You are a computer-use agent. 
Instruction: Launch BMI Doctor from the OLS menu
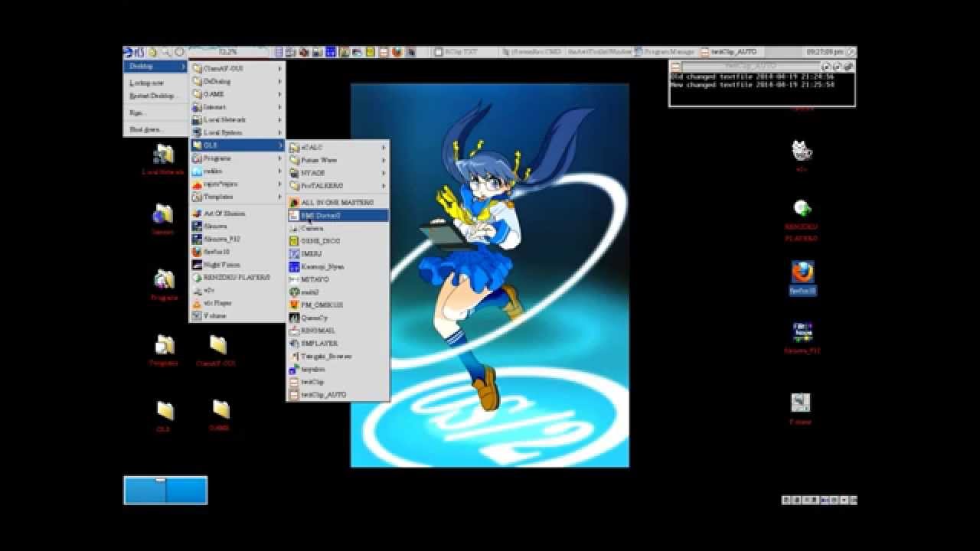338,216
